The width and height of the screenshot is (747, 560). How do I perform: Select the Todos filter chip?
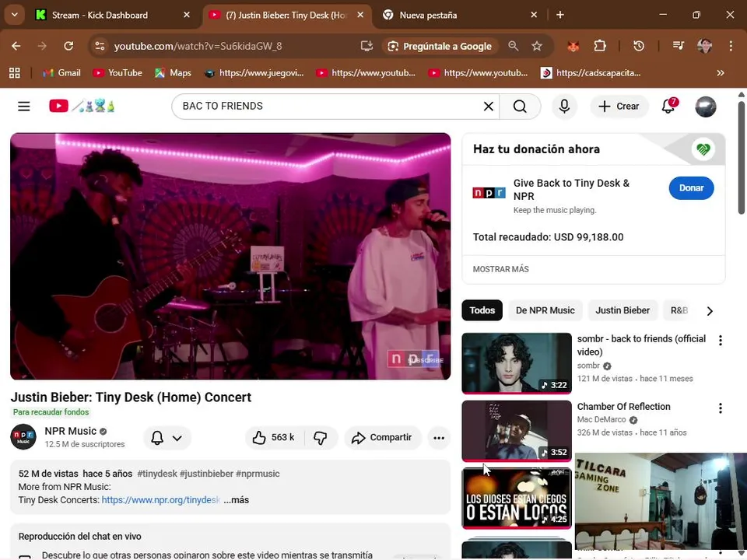tap(482, 310)
